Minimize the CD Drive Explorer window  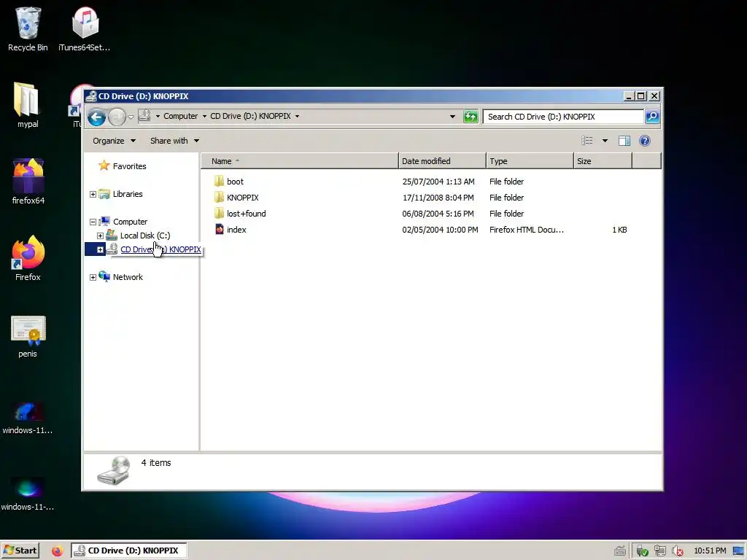coord(628,96)
